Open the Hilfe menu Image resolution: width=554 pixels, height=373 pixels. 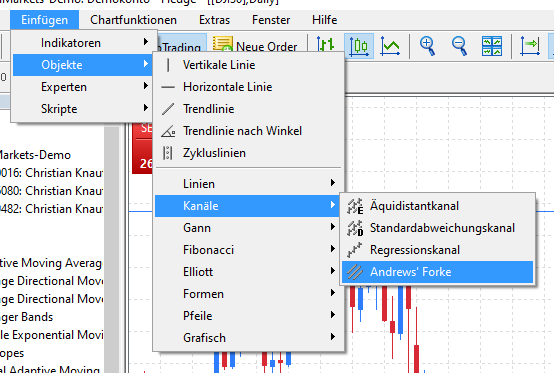[324, 20]
